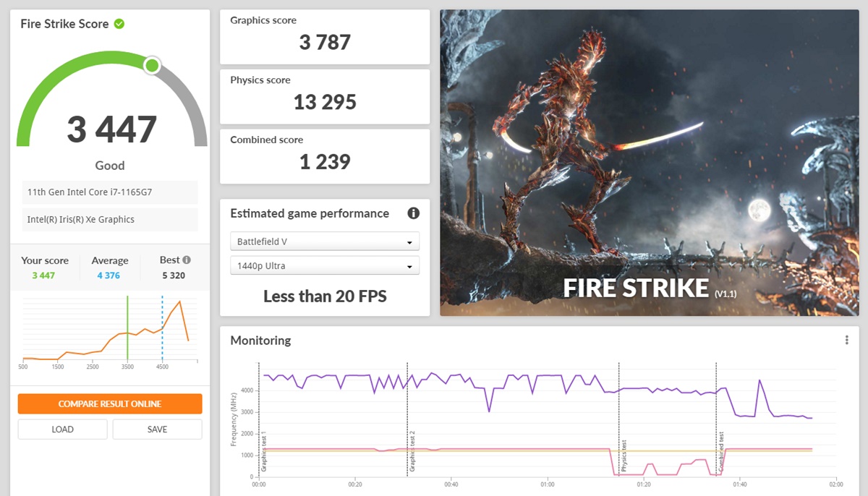Click the Less than 20 FPS estimate
Viewport: 868px width, 496px height.
(x=325, y=296)
